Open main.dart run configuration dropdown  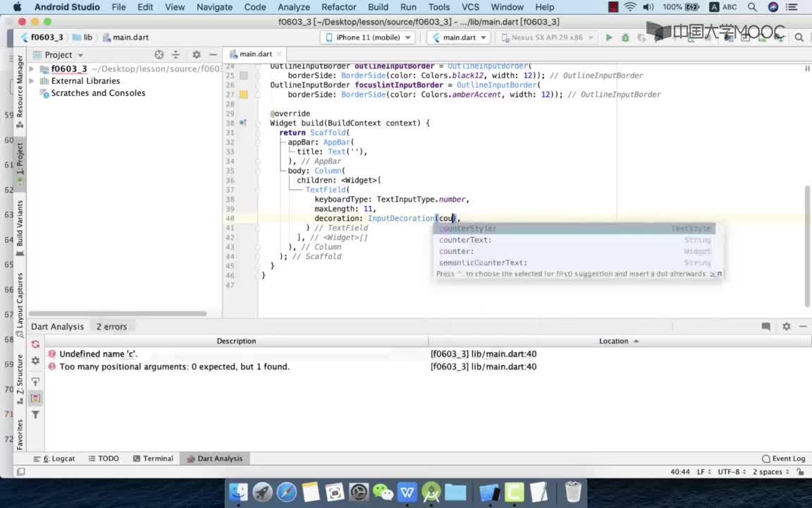(459, 37)
